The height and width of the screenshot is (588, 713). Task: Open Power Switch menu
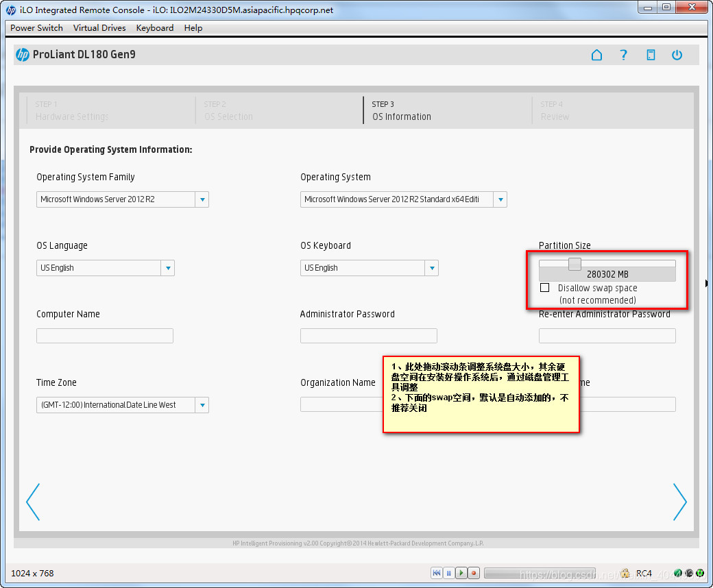pos(36,27)
